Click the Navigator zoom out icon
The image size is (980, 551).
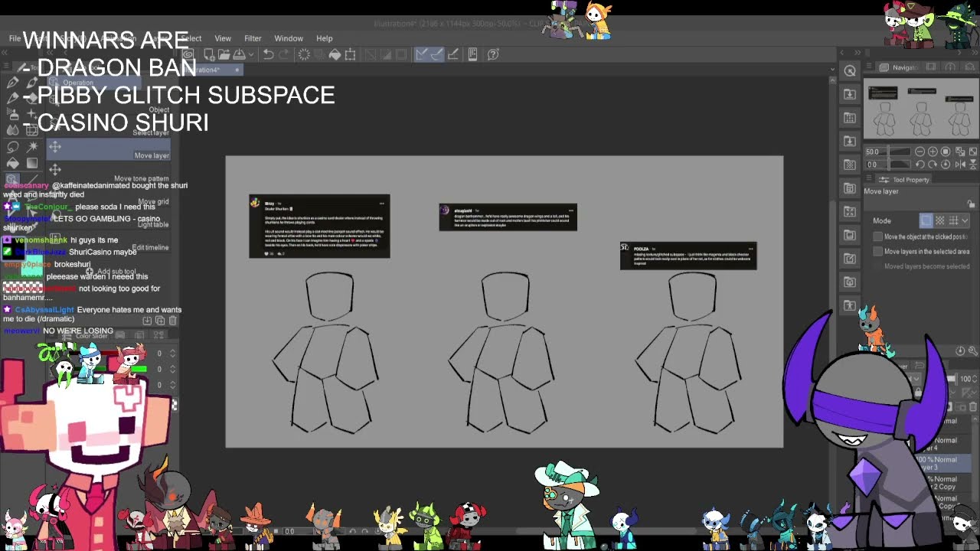click(x=920, y=152)
